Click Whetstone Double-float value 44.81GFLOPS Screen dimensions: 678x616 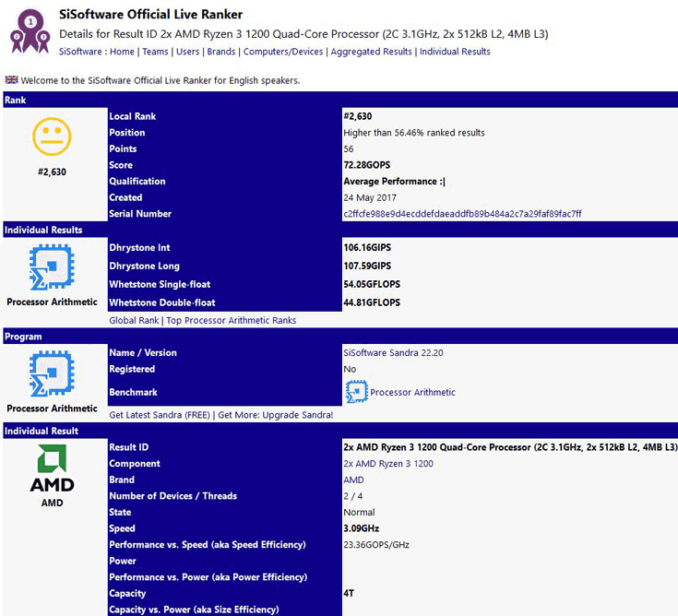(x=372, y=302)
